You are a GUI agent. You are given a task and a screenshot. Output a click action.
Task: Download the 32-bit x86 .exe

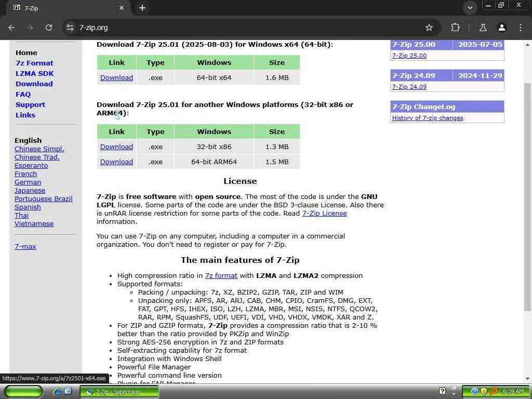pos(116,147)
